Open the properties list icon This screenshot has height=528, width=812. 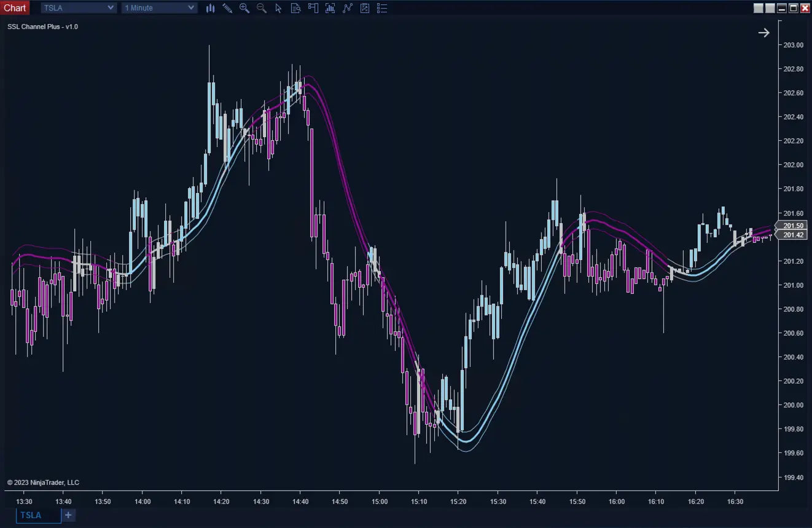click(x=382, y=8)
